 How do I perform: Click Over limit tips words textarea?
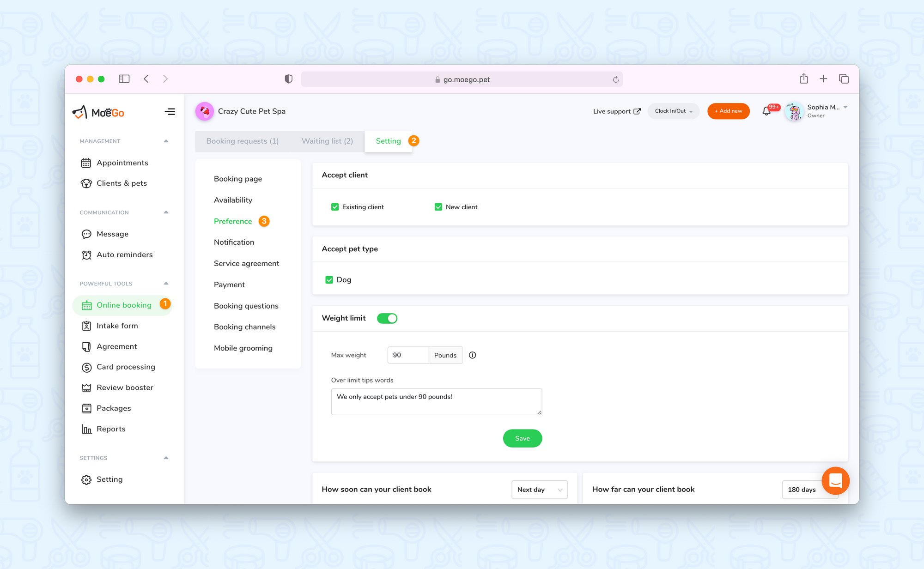point(436,402)
